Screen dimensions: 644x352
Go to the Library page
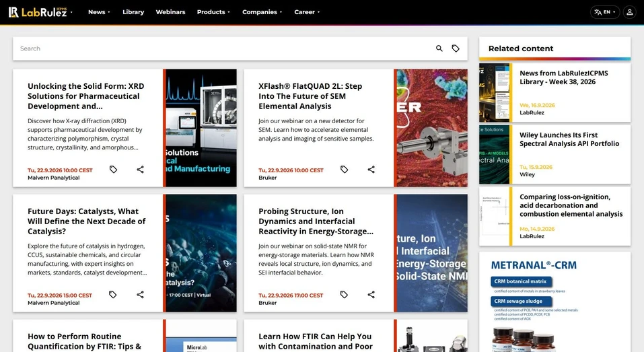[133, 12]
